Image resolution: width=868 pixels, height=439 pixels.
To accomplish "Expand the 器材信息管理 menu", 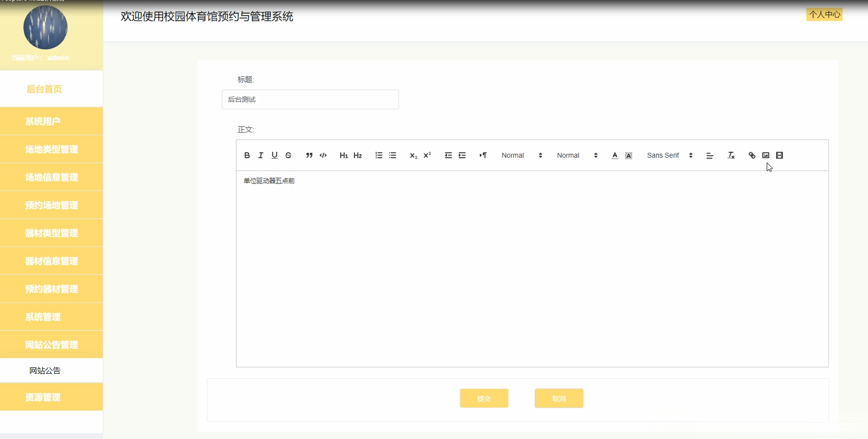I will click(x=51, y=261).
